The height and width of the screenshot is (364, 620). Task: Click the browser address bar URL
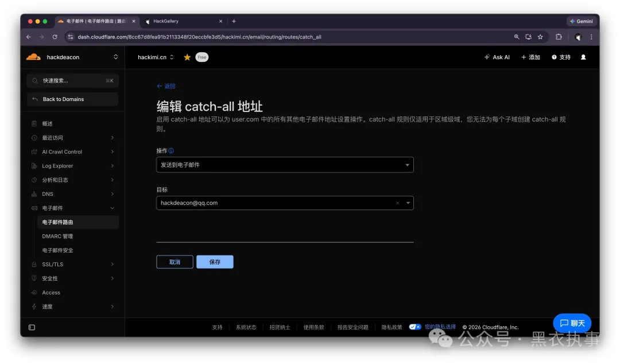point(199,37)
